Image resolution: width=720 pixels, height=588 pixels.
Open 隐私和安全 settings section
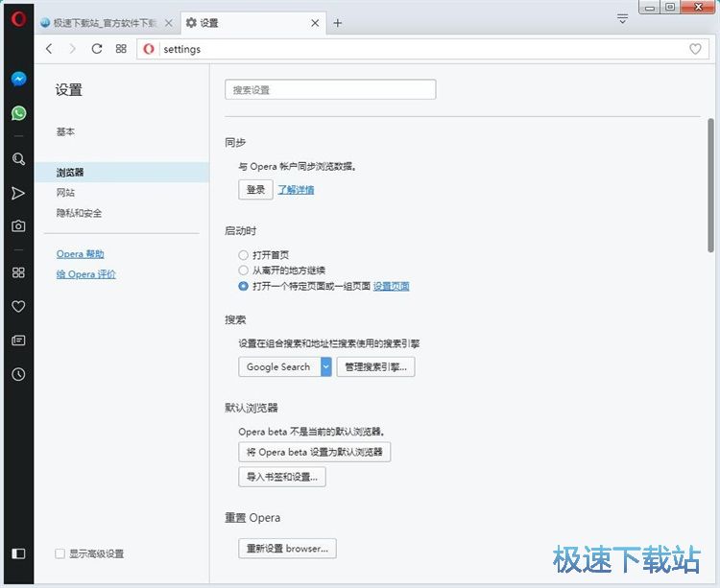click(x=79, y=213)
